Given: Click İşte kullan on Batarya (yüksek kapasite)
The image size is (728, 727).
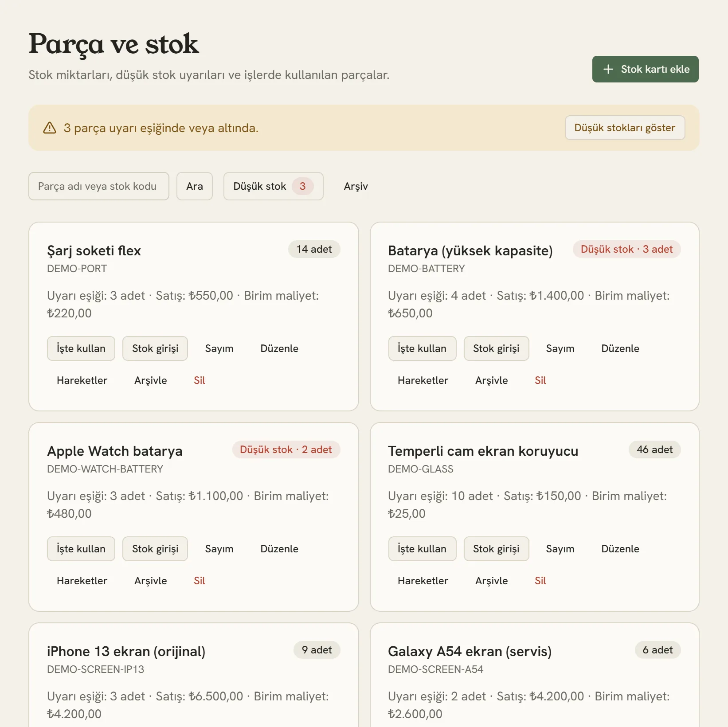Looking at the screenshot, I should 422,348.
